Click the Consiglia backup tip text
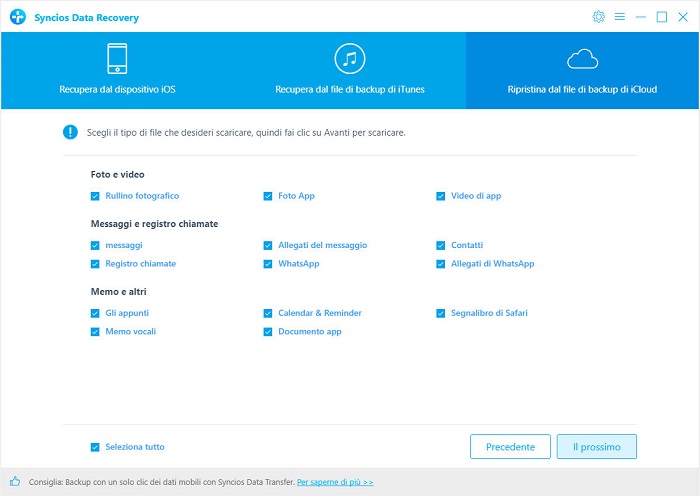This screenshot has height=496, width=700. pos(162,482)
